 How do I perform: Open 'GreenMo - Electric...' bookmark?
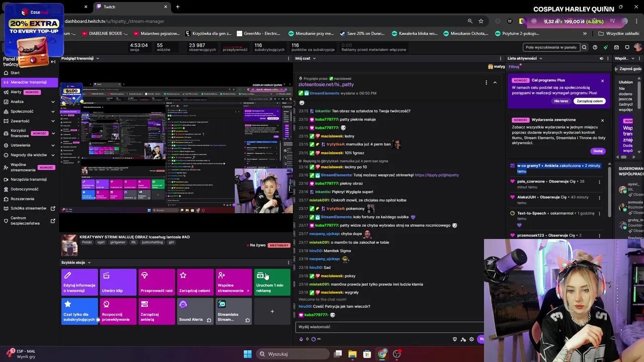coord(258,34)
